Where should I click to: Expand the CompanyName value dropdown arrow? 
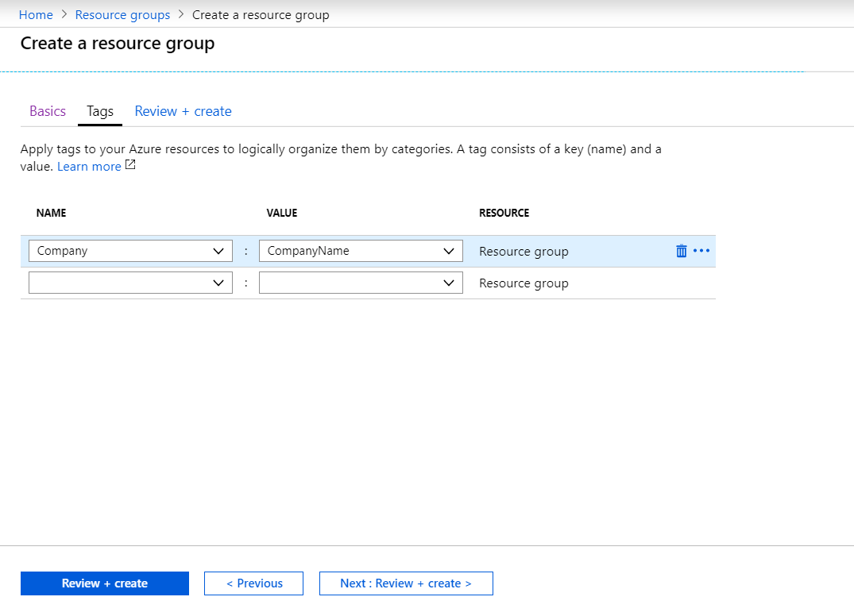coord(450,251)
